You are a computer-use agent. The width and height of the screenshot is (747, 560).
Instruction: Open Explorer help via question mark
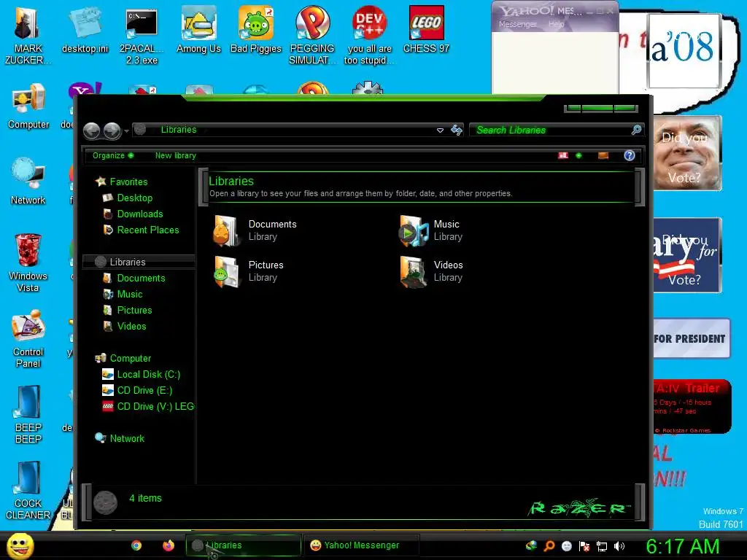[x=630, y=156]
